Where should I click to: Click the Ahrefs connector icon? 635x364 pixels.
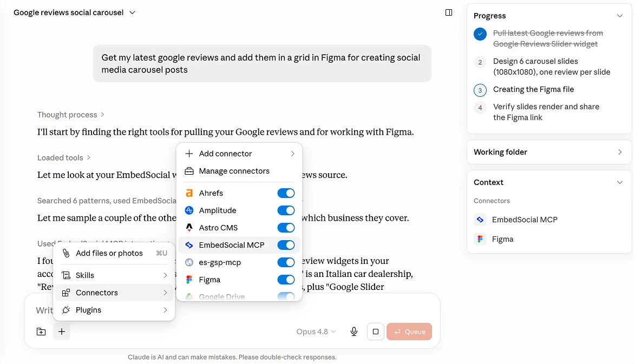point(189,193)
